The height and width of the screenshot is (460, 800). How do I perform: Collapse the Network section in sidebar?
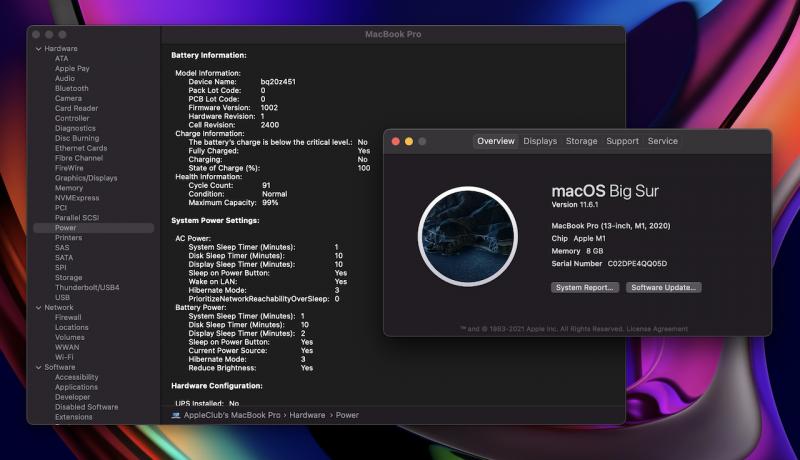click(x=39, y=308)
